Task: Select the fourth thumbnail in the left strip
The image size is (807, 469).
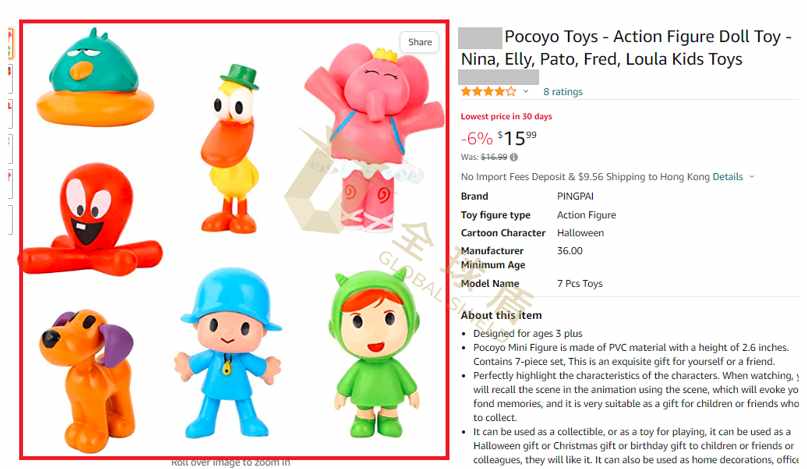Action: point(10,149)
